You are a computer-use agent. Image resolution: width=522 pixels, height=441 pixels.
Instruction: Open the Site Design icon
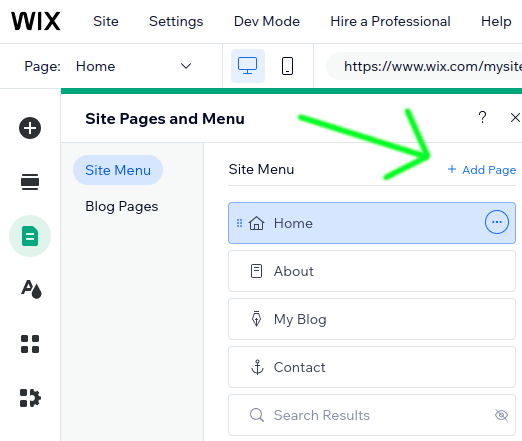tap(31, 289)
